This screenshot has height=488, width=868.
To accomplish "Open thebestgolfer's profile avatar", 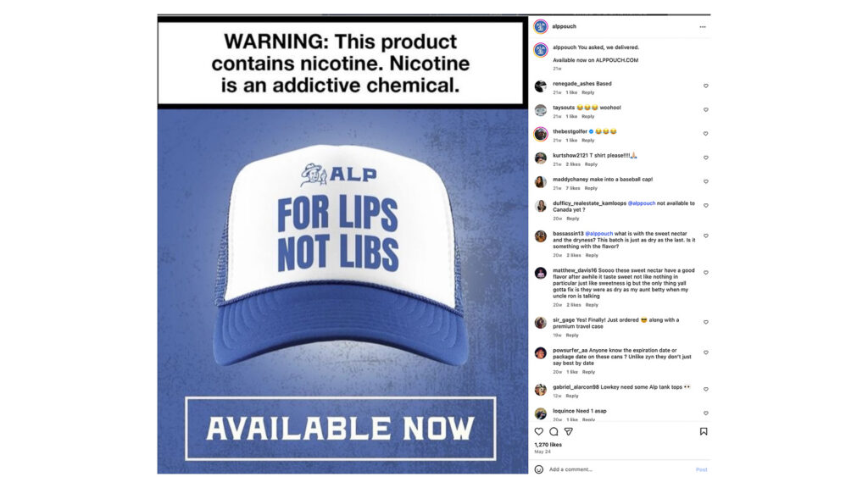I will [540, 134].
